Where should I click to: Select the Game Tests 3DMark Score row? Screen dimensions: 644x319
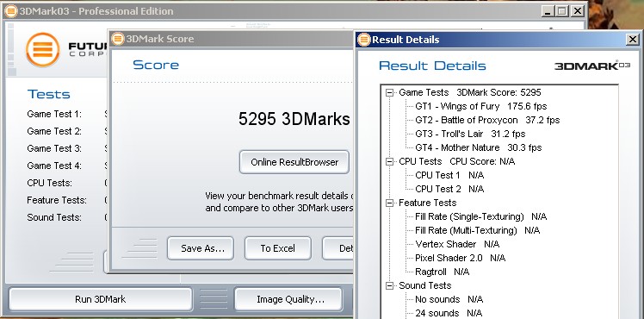pyautogui.click(x=470, y=92)
